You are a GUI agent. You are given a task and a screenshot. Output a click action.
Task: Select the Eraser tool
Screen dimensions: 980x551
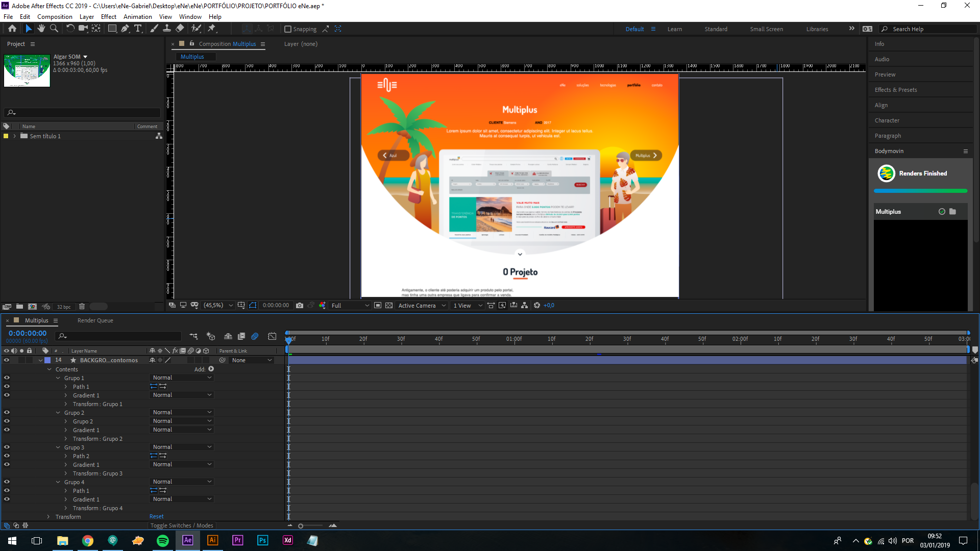[180, 29]
